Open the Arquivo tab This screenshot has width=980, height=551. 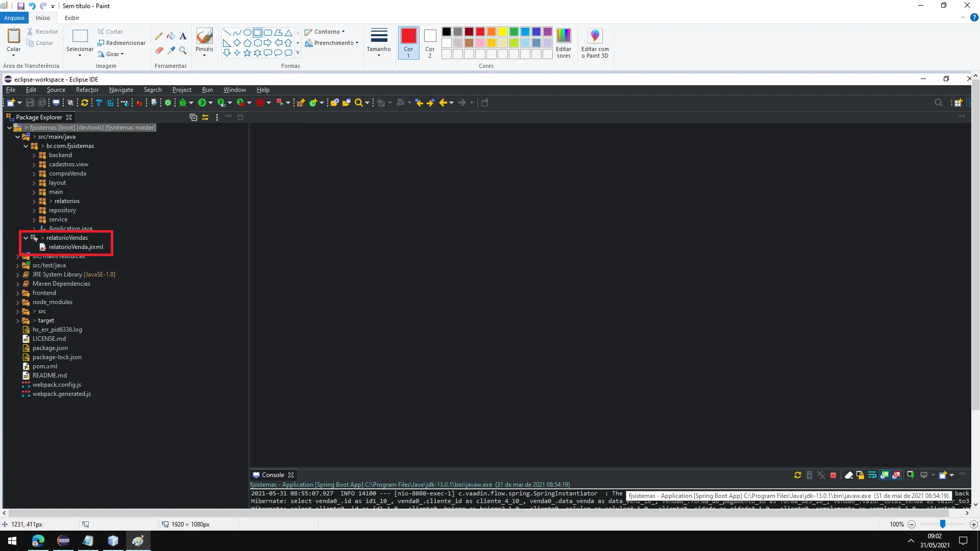tap(14, 18)
